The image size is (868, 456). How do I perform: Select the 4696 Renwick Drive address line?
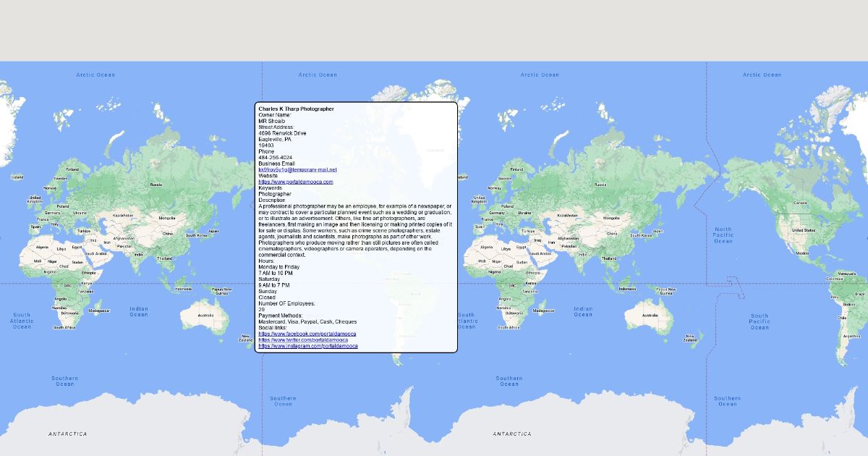tap(282, 133)
